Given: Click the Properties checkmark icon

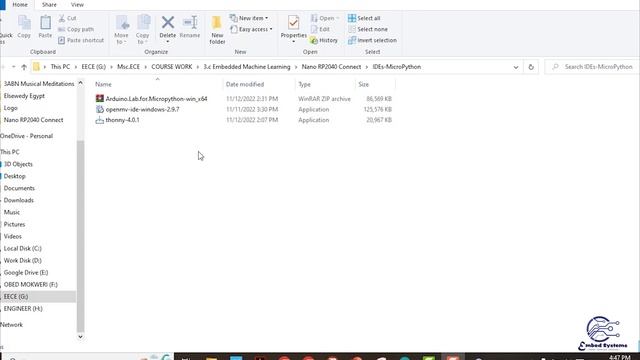Looking at the screenshot, I should coord(293,22).
